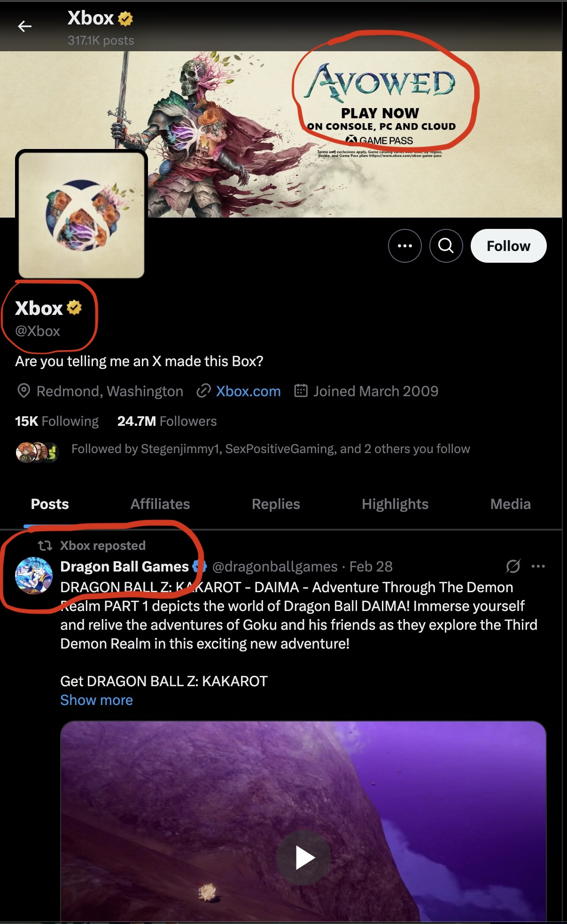The height and width of the screenshot is (924, 567).
Task: Click the verified badge beside Dragon Ball Games
Action: pyautogui.click(x=200, y=566)
